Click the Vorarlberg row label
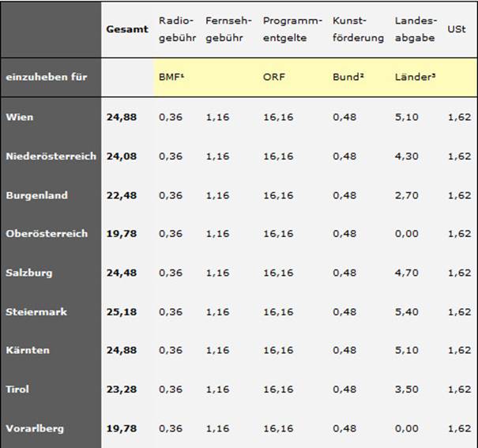Screen dimensions: 478x448 click(x=35, y=428)
